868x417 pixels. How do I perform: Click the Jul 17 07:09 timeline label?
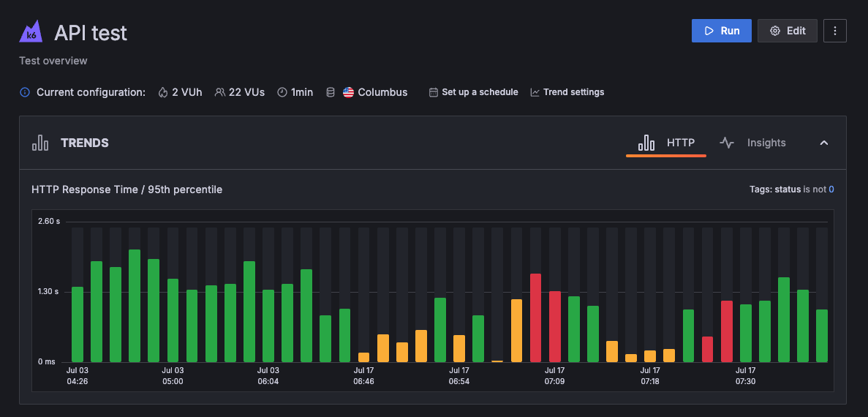pyautogui.click(x=554, y=376)
